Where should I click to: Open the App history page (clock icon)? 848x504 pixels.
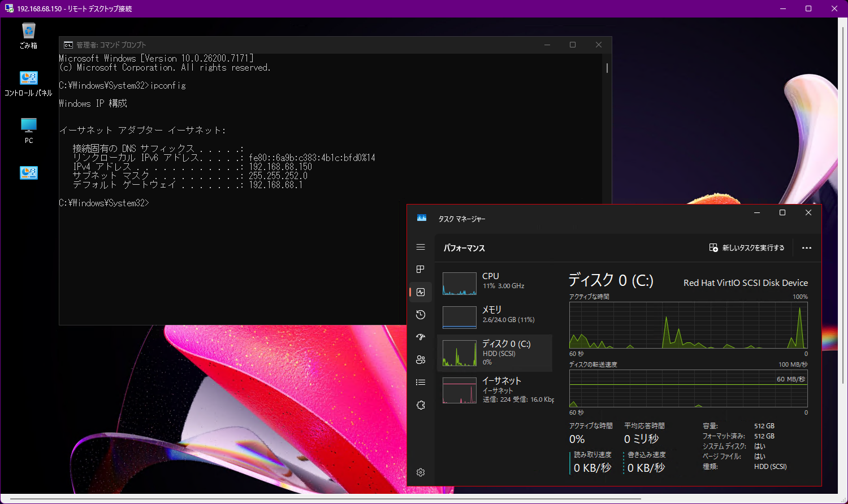coord(421,315)
